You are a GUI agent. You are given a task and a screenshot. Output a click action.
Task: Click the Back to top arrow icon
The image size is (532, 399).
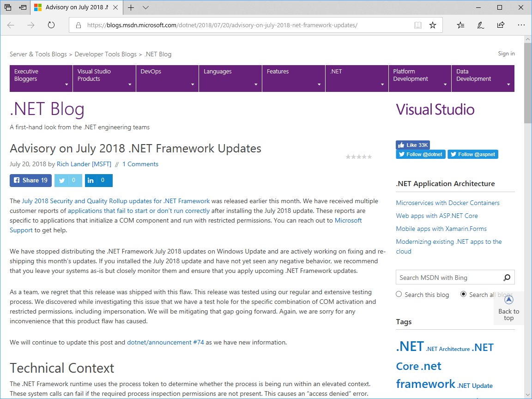click(509, 300)
